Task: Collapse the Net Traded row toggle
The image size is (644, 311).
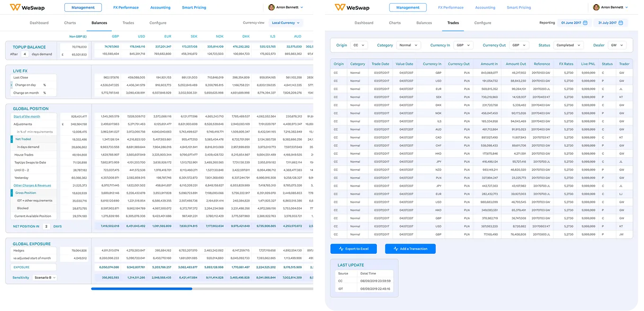Action: click(x=12, y=139)
